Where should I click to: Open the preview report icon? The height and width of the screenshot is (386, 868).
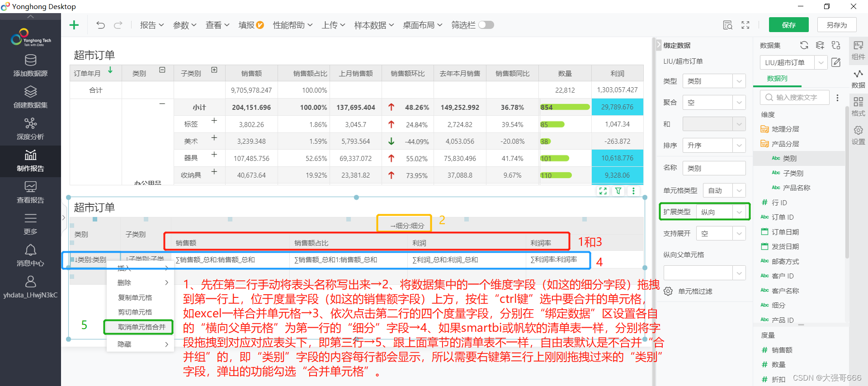[x=727, y=25]
